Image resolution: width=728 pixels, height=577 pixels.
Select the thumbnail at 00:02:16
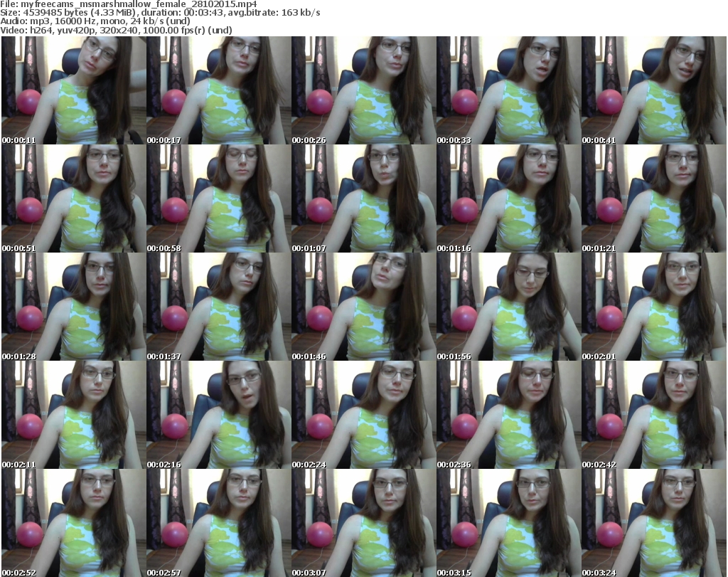(x=219, y=415)
